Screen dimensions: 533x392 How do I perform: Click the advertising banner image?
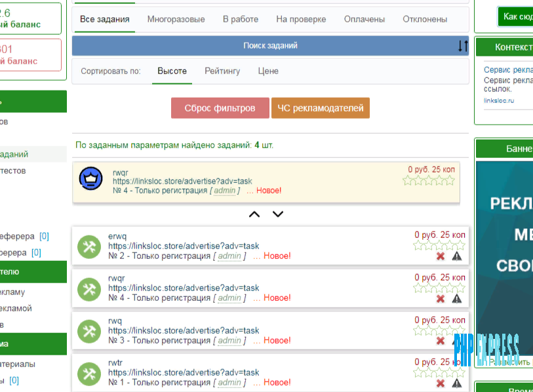tap(504, 258)
